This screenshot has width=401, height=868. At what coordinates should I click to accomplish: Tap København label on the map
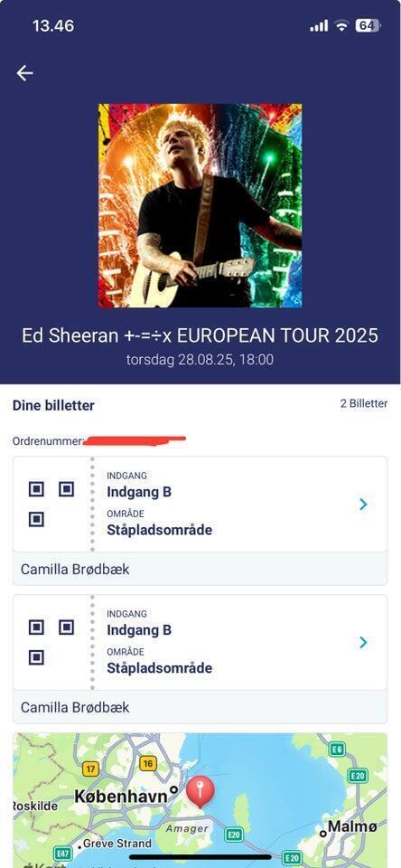pyautogui.click(x=121, y=797)
